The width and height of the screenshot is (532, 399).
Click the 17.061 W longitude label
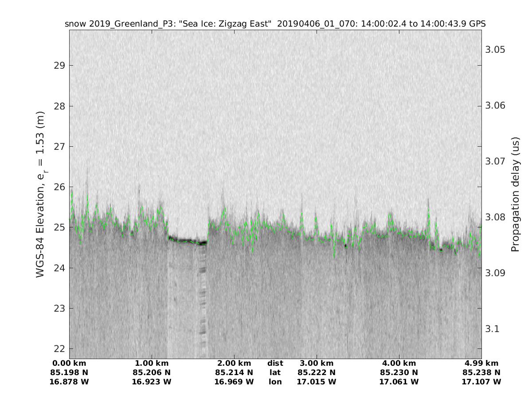tap(399, 382)
